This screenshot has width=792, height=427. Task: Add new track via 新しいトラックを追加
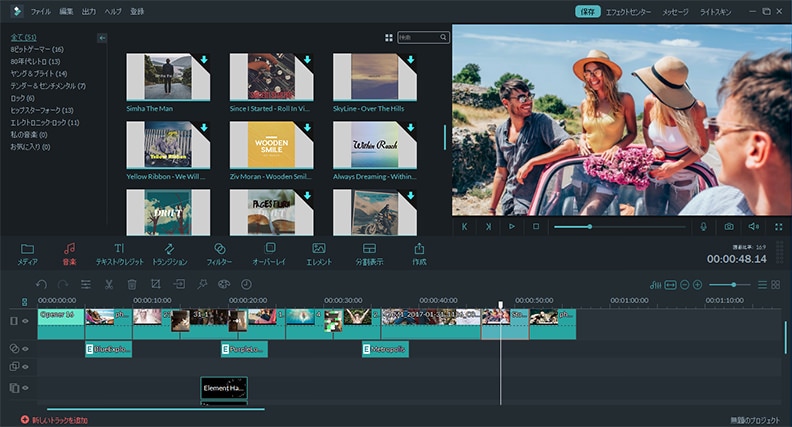[54, 420]
